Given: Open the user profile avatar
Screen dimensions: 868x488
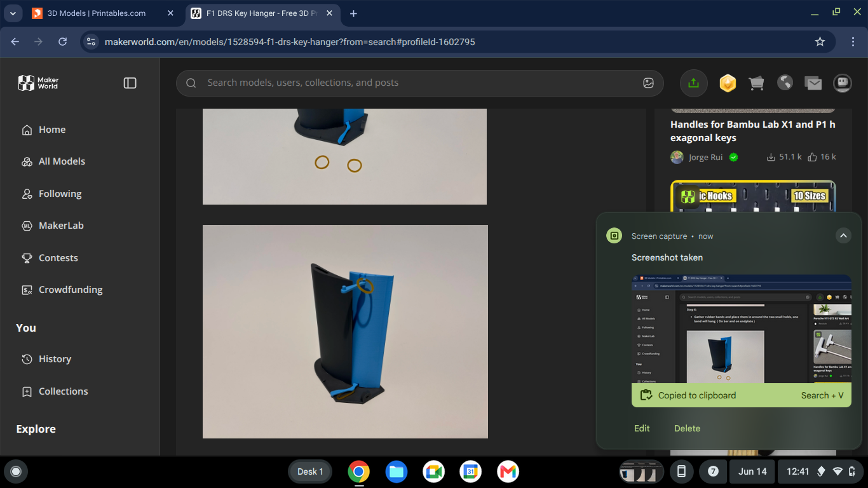Looking at the screenshot, I should pyautogui.click(x=843, y=83).
